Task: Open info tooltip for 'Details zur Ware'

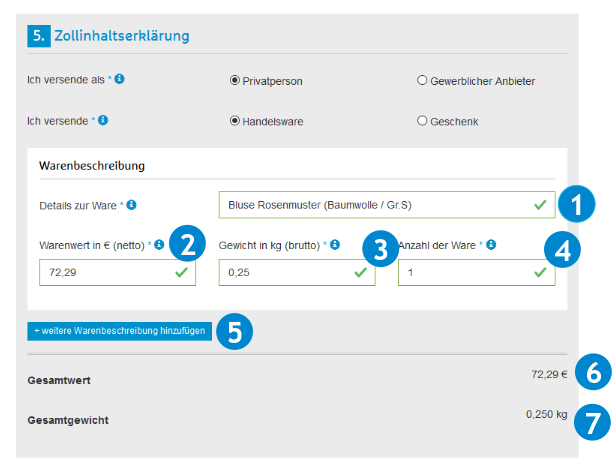Action: [x=132, y=204]
